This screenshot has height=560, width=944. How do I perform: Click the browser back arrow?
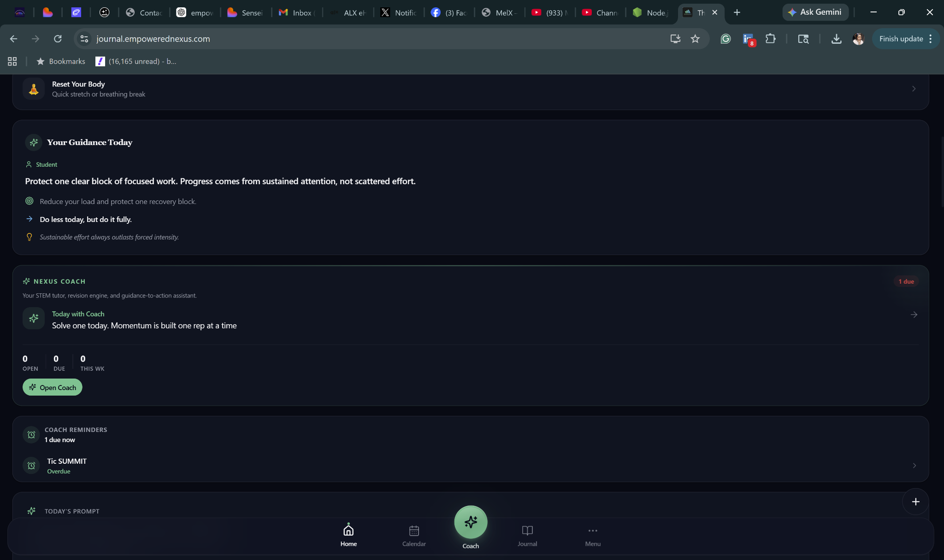(x=13, y=39)
